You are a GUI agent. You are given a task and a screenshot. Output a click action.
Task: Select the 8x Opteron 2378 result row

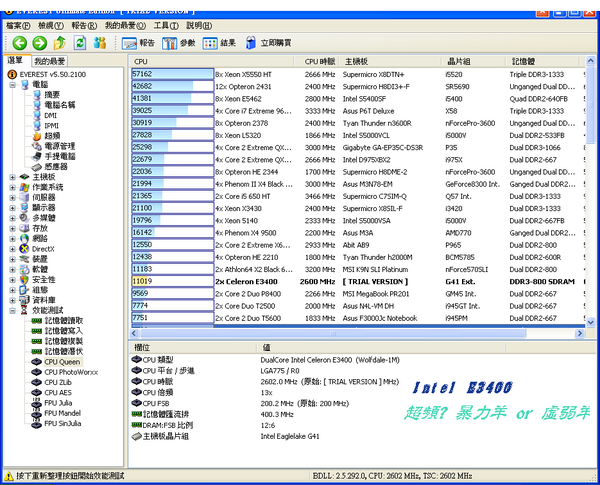(x=358, y=123)
